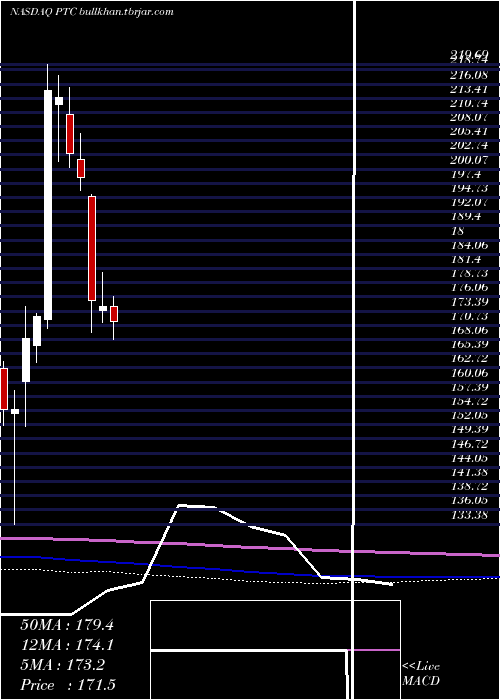Select the 157.39 price axis label
The height and width of the screenshot is (700, 500).
pos(469,387)
